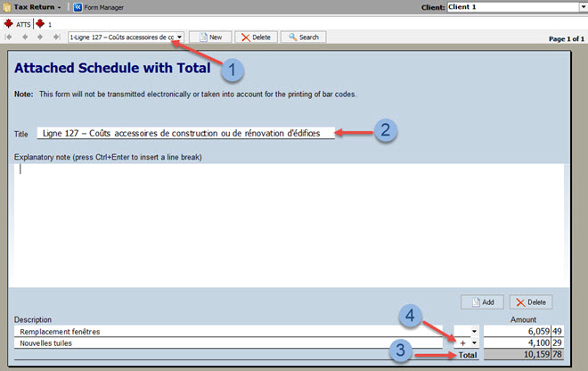Expand the 1-Ligne 127 copy selector dropdown
Viewport: 588px width, 371px height.
180,37
